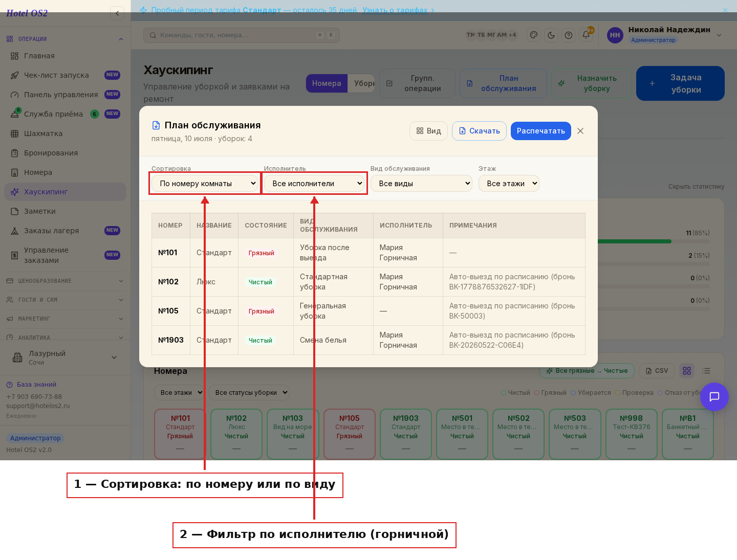Open room card №103 Вид на море
This screenshot has height=560, width=737.
(293, 434)
